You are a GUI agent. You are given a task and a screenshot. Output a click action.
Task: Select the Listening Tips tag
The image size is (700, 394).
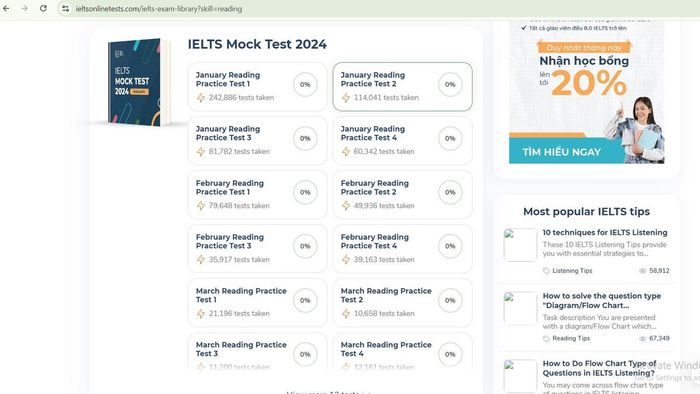572,271
